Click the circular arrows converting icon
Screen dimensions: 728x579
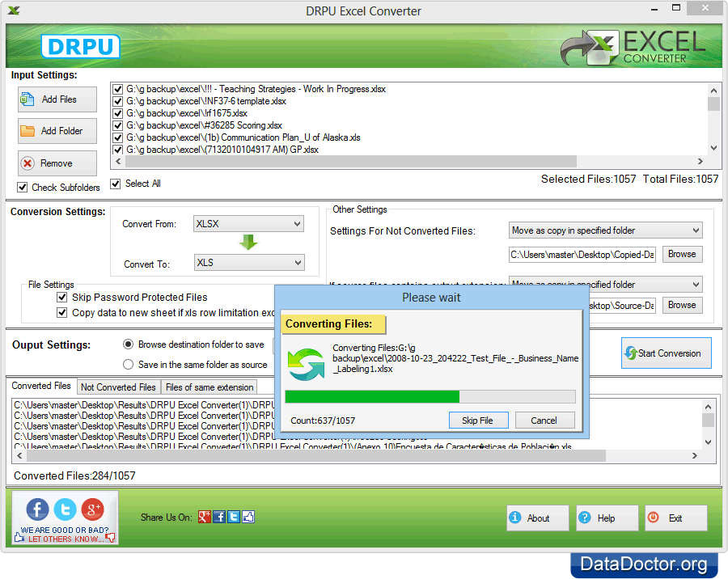(306, 365)
